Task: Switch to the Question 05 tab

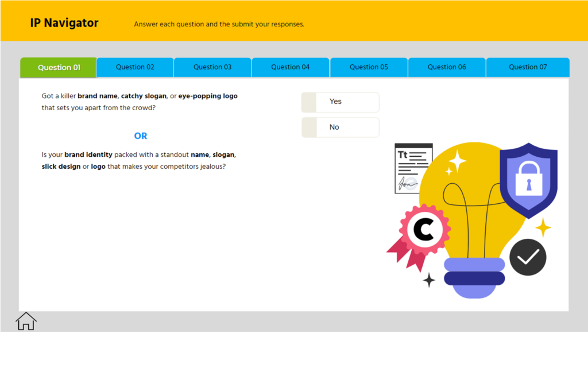Action: pyautogui.click(x=368, y=67)
